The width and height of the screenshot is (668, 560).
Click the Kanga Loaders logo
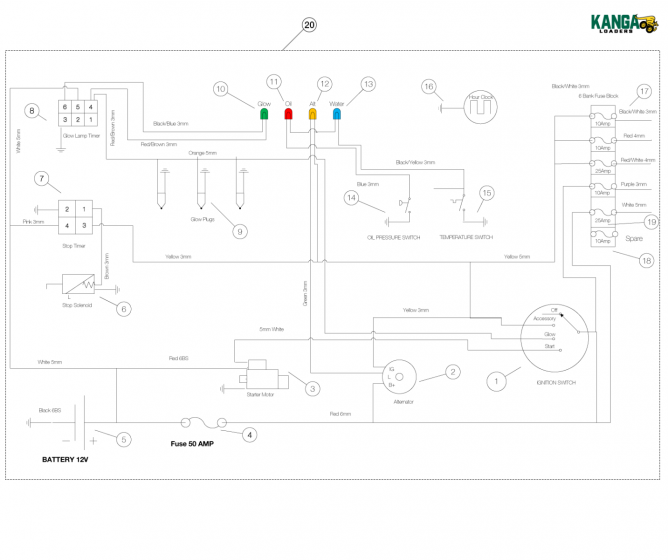620,22
